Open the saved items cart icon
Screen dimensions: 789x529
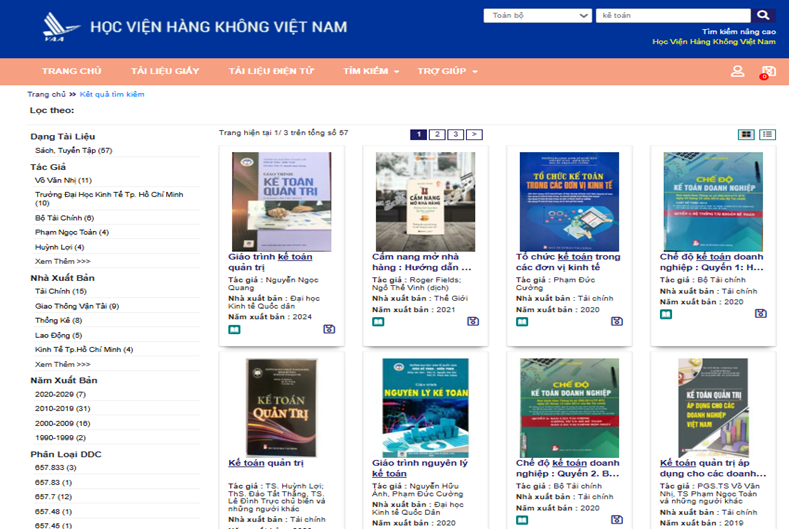768,72
